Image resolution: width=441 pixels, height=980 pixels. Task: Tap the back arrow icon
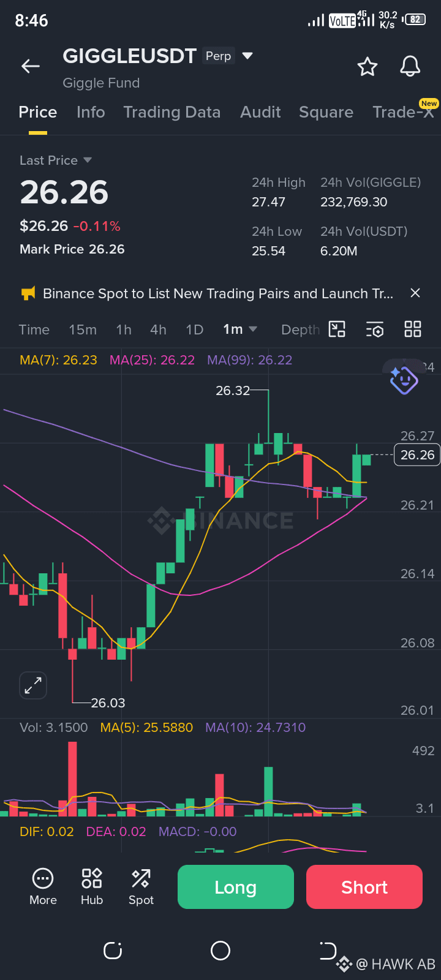(x=31, y=66)
